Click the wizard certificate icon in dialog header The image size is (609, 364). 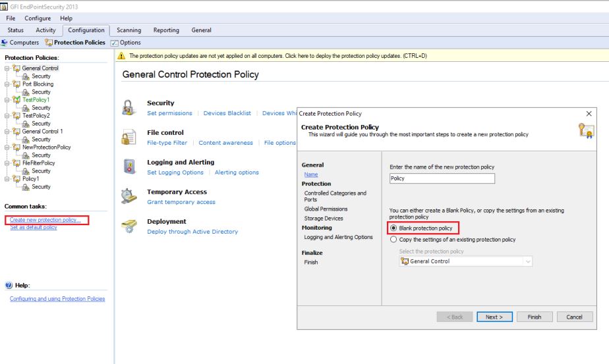tap(586, 131)
